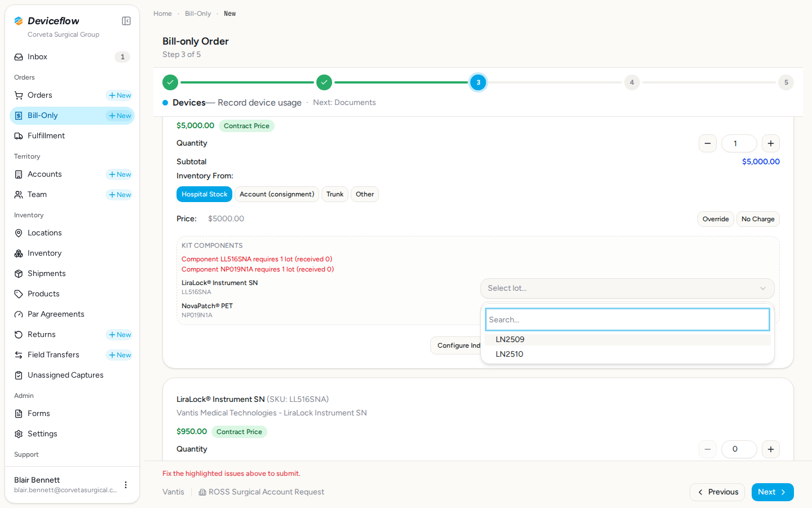Collapse the sidebar panel icon
Image resolution: width=812 pixels, height=508 pixels.
click(x=126, y=21)
